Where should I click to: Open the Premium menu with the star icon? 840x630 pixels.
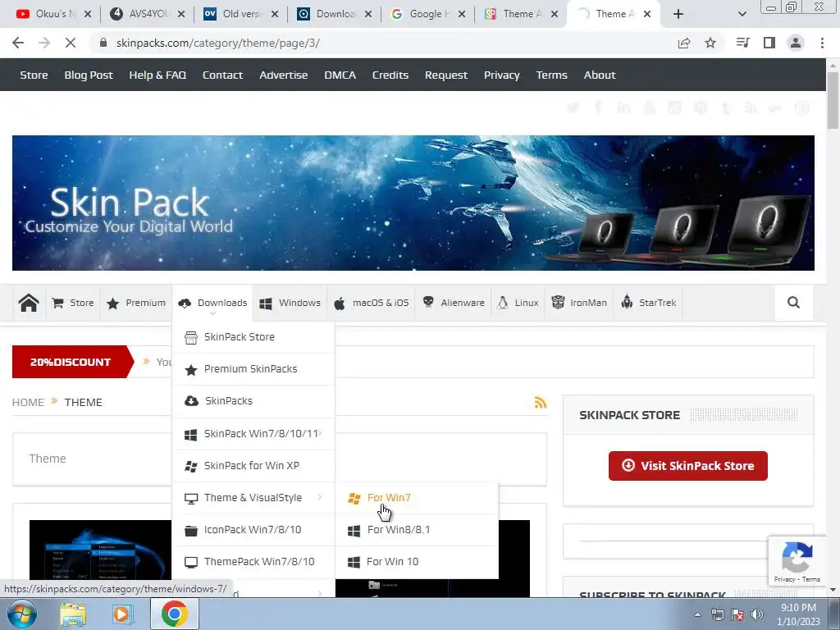136,303
